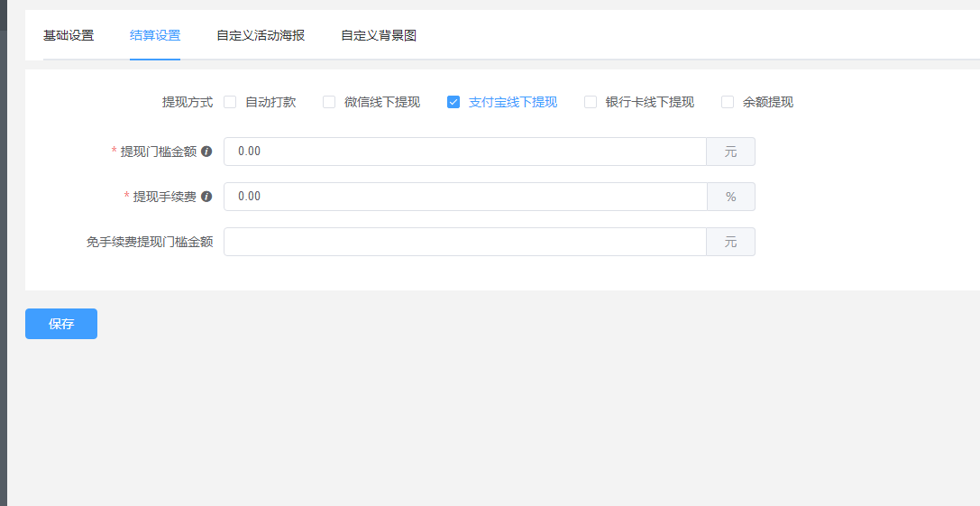The image size is (980, 506).
Task: Enable the 余额提现 checkbox
Action: [x=728, y=102]
